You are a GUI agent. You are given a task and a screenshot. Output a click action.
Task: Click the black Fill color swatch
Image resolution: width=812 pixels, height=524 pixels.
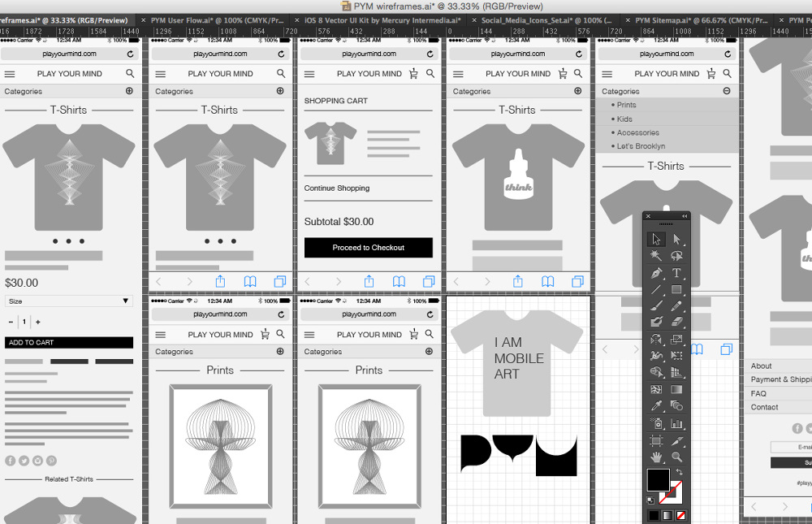click(x=659, y=481)
